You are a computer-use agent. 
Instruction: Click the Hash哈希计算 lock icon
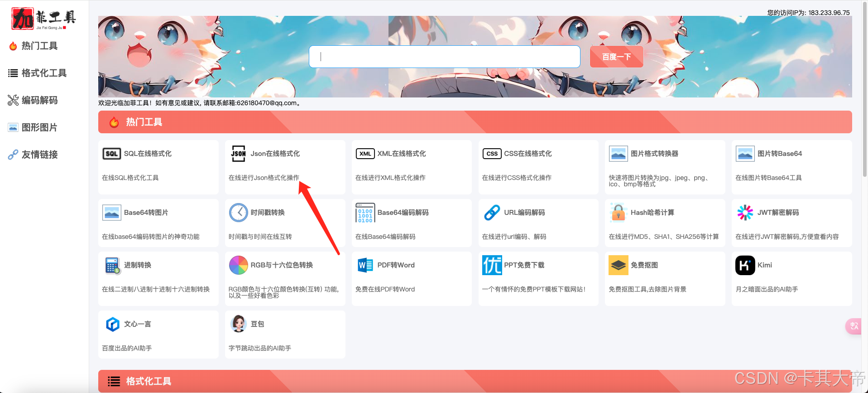pos(618,213)
